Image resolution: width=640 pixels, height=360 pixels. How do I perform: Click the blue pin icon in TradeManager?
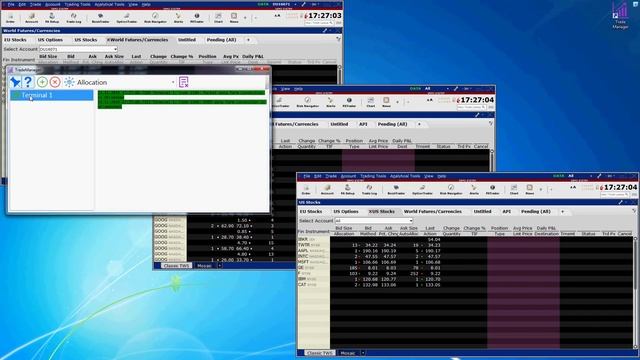coord(16,82)
